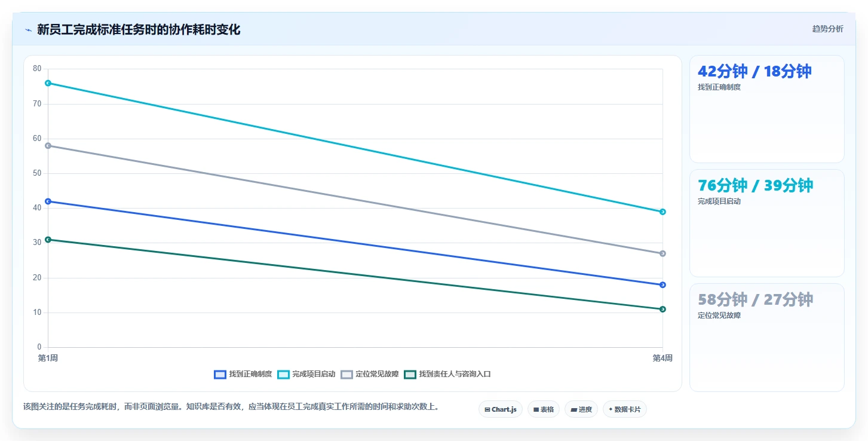Click the 定位常见故障 point at 第4周

coord(662,253)
